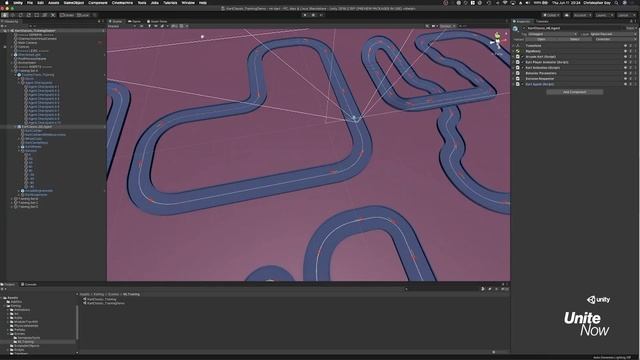This screenshot has height=360, width=640.
Task: Select the combined Transform tool
Action: 45,15
